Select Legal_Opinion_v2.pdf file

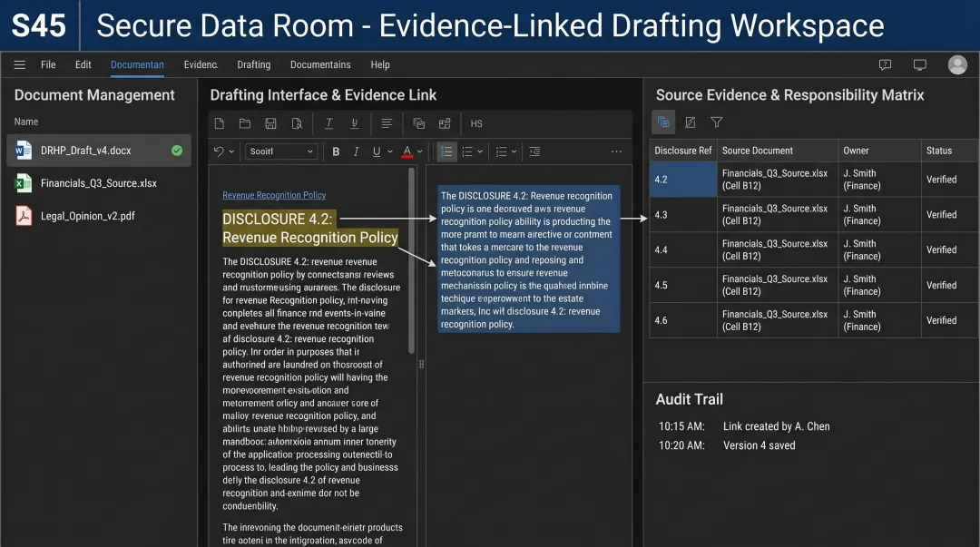click(99, 216)
